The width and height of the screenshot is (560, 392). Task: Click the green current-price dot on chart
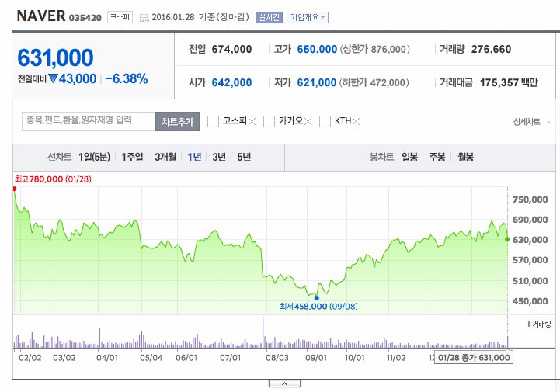click(x=507, y=239)
